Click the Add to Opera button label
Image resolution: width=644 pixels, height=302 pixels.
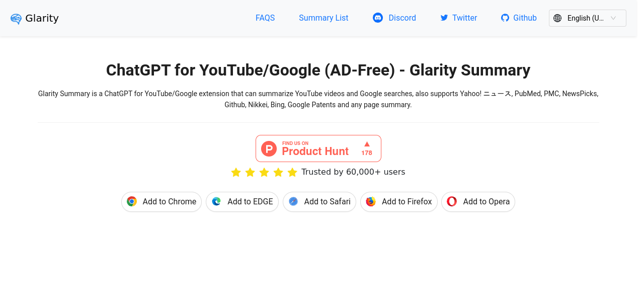pos(486,201)
